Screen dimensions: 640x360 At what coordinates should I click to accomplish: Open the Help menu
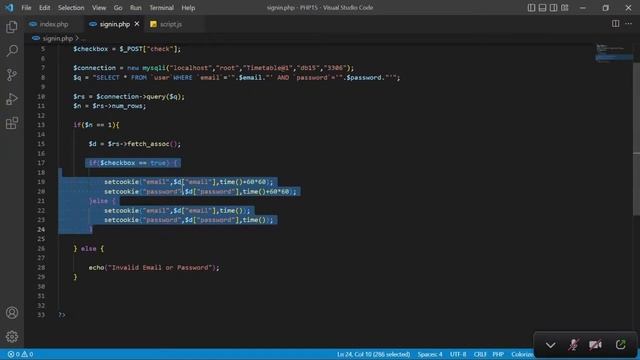click(188, 8)
